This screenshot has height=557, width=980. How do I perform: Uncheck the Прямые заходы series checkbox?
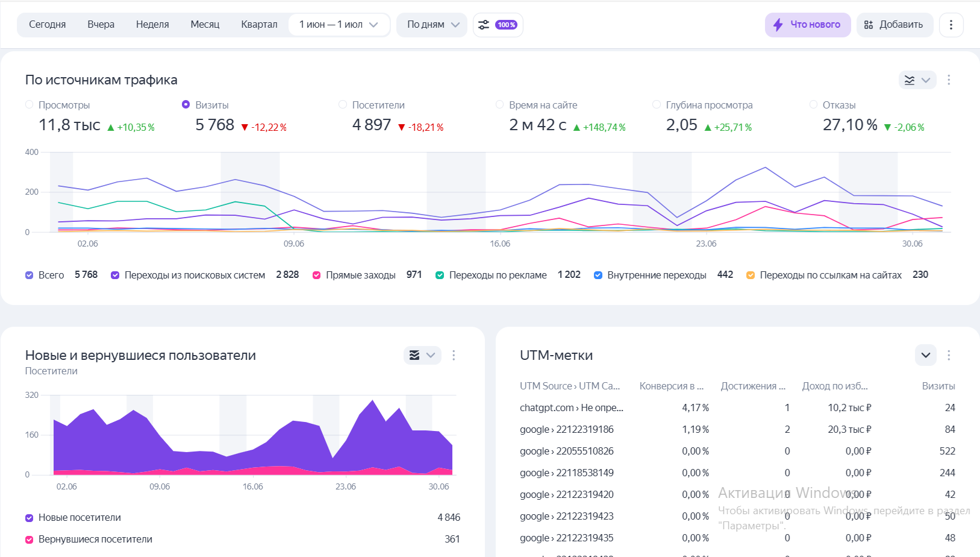tap(316, 275)
